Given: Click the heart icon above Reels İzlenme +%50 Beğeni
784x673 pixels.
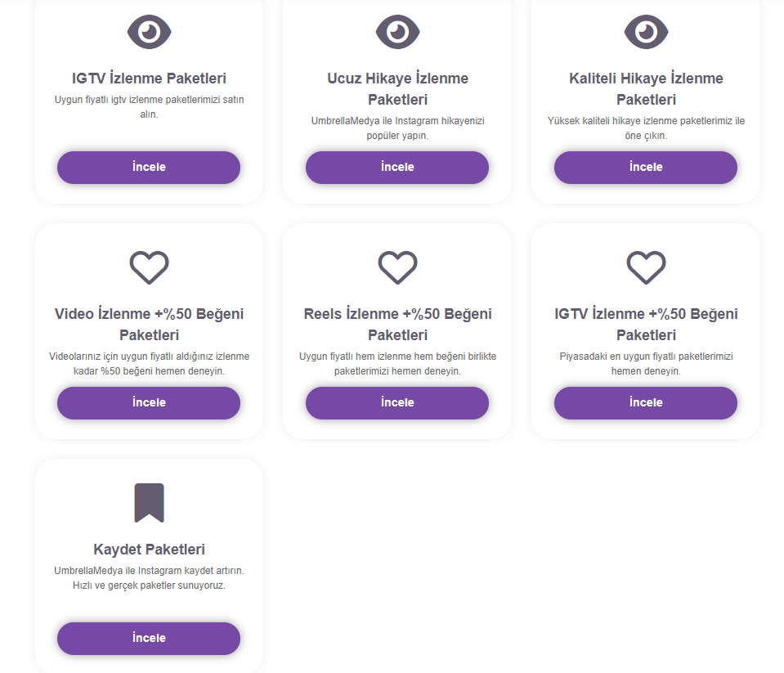Looking at the screenshot, I should point(397,267).
